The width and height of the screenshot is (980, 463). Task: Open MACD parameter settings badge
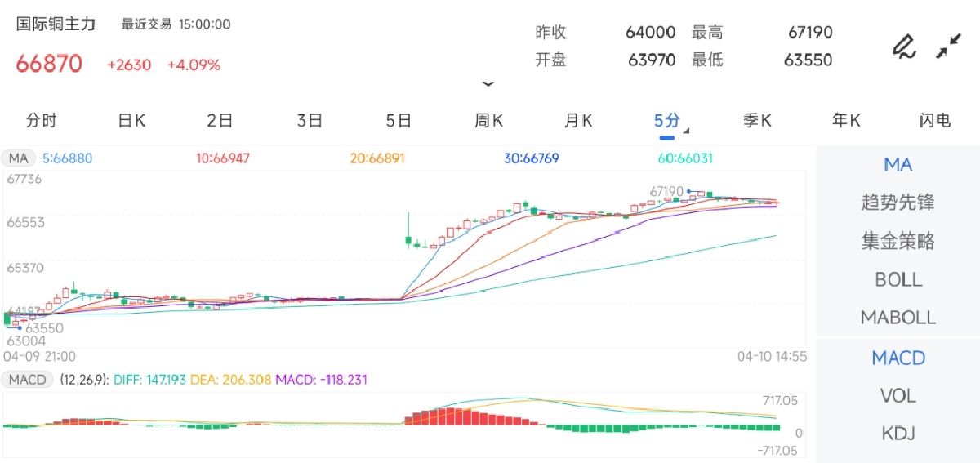tap(29, 380)
